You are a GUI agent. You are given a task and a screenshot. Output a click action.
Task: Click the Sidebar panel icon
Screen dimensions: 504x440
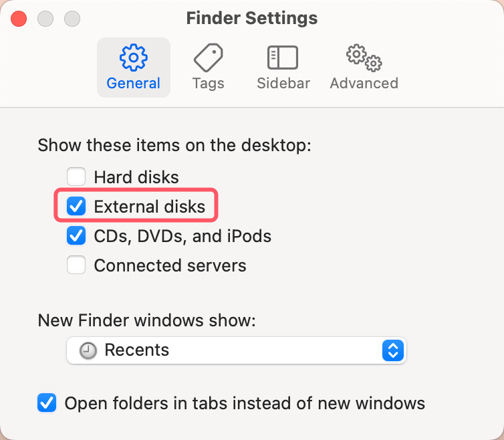pyautogui.click(x=283, y=58)
